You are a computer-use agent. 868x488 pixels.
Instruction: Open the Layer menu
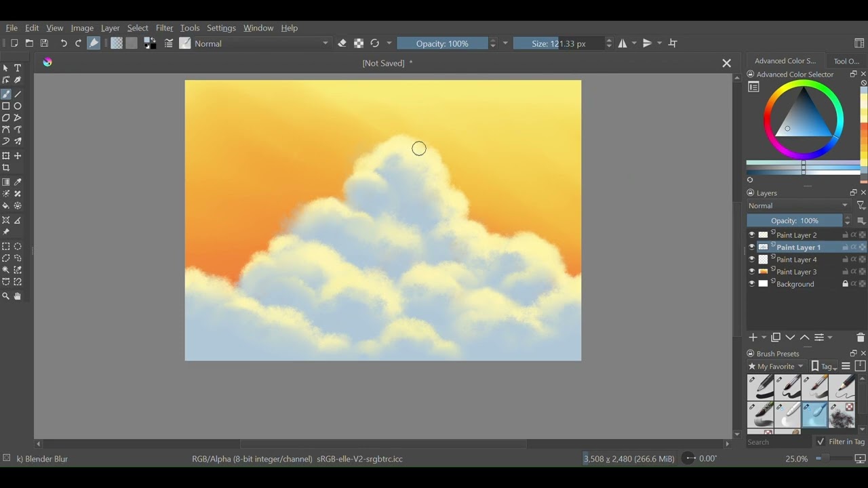pos(110,28)
